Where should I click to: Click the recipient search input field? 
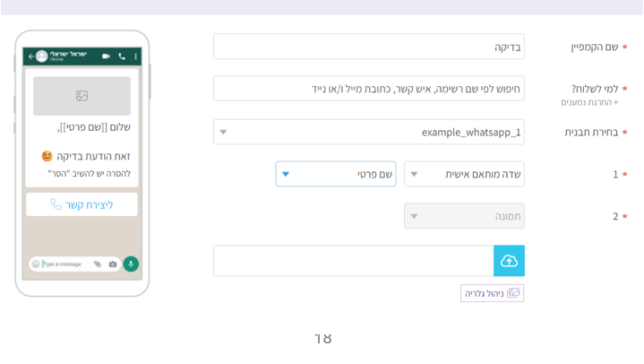[368, 89]
